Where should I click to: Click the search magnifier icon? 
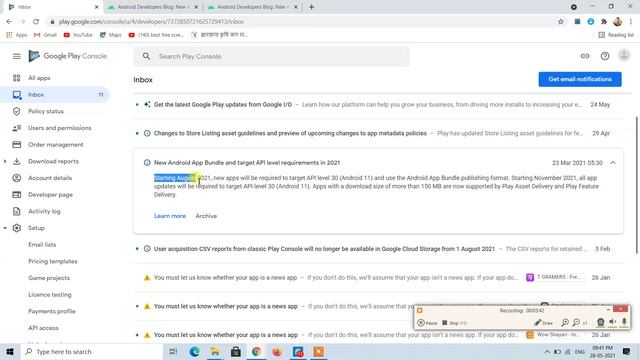(x=146, y=56)
